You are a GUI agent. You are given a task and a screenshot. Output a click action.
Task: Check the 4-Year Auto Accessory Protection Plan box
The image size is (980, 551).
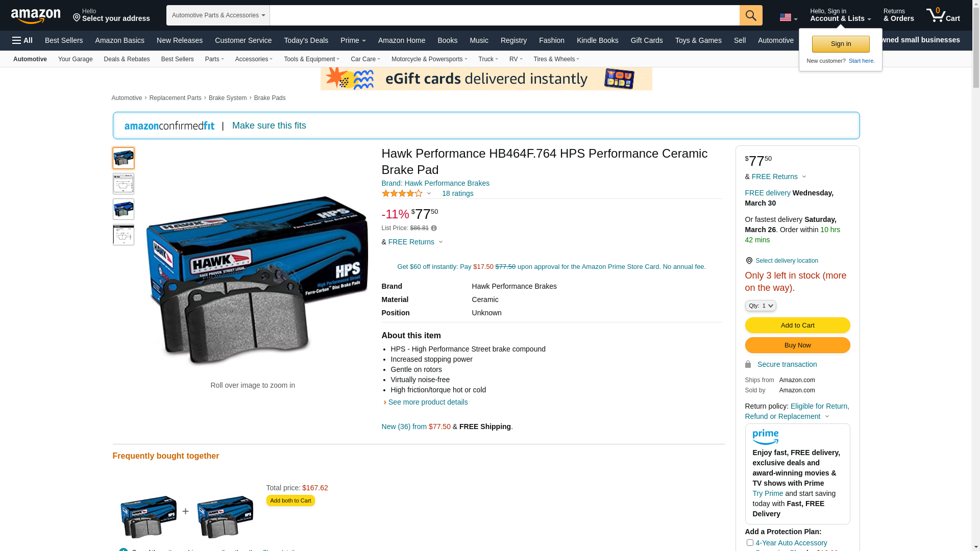[750, 542]
